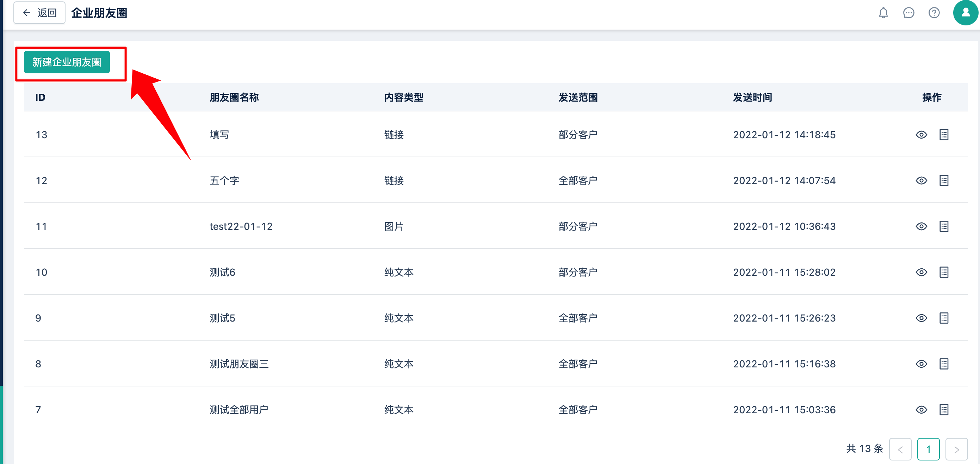Screen dimensions: 980x464
Task: Open the notification bell icon
Action: coord(883,13)
